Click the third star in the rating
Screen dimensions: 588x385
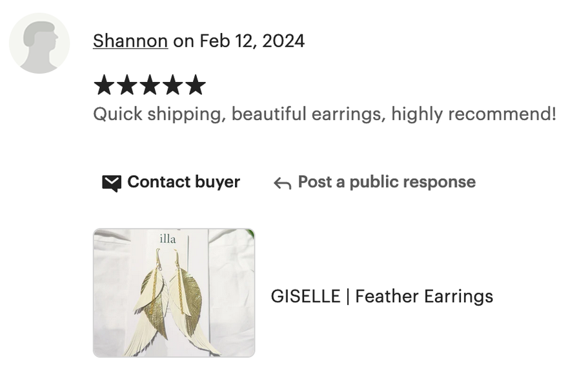[x=150, y=85]
